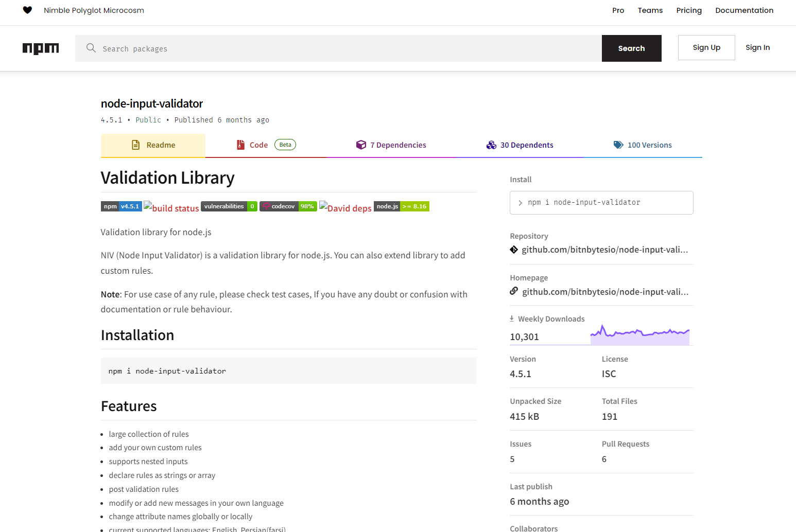Click the weekly downloads count 10,301
The width and height of the screenshot is (796, 532).
pos(524,337)
